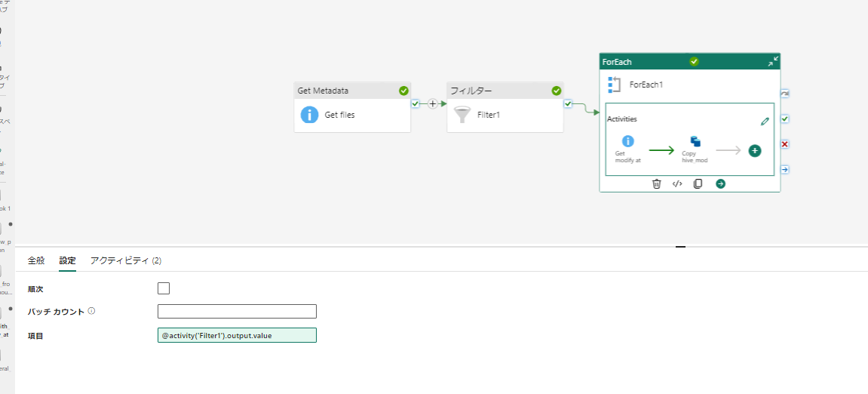Click the 項目 expression field
This screenshot has height=394, width=868.
(237, 335)
